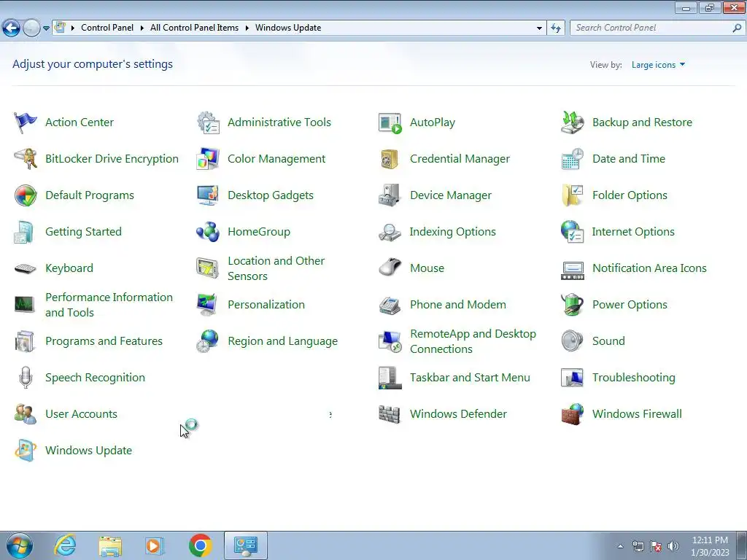Open the Administrative Tools gear icon
Viewport: 747px width, 560px height.
pos(208,122)
